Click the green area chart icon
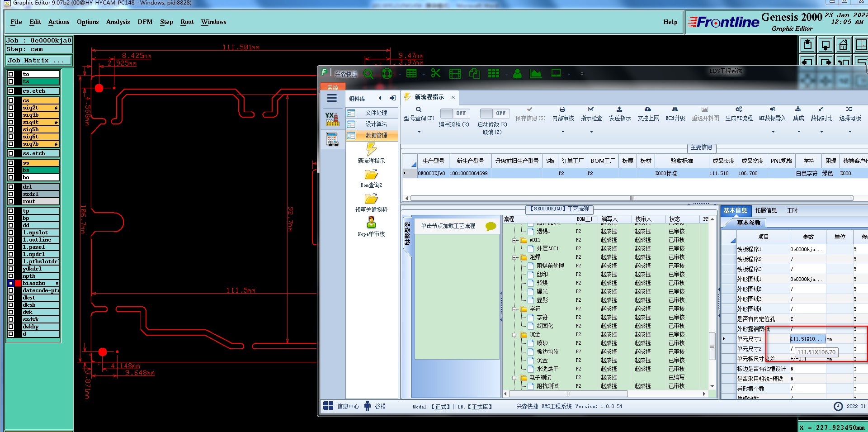Screen dimensions: 868x432 click(536, 73)
